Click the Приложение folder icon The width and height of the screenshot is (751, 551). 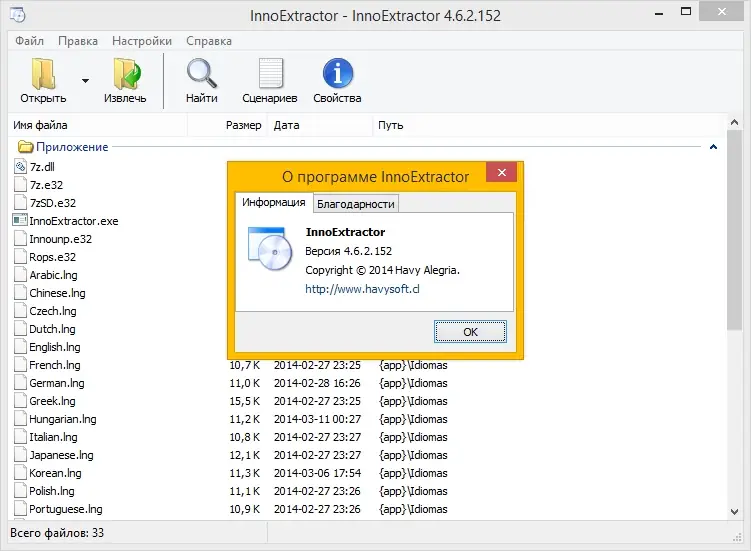pyautogui.click(x=25, y=147)
